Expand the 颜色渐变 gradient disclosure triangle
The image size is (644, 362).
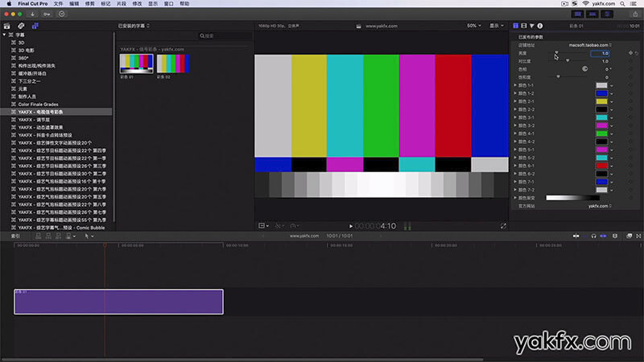[515, 198]
